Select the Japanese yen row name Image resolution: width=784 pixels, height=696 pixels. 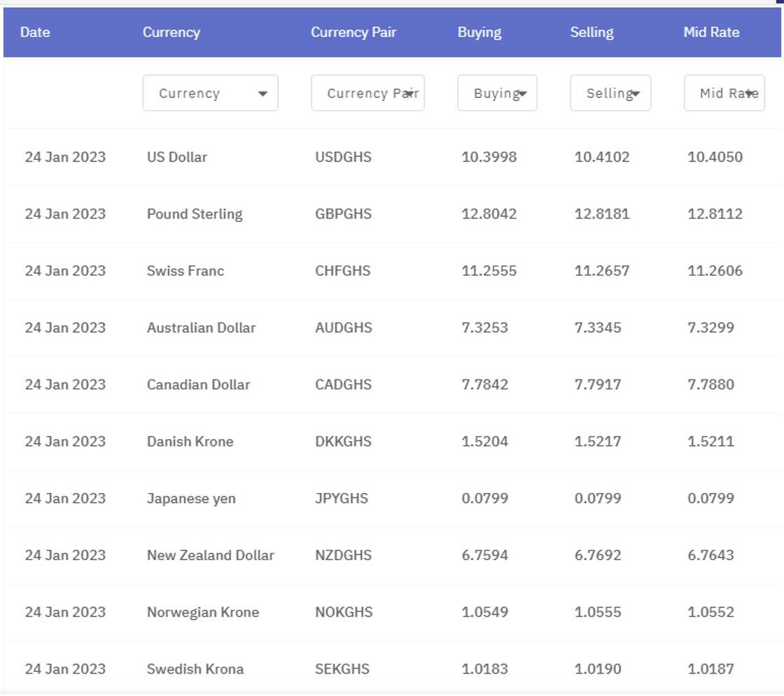191,499
